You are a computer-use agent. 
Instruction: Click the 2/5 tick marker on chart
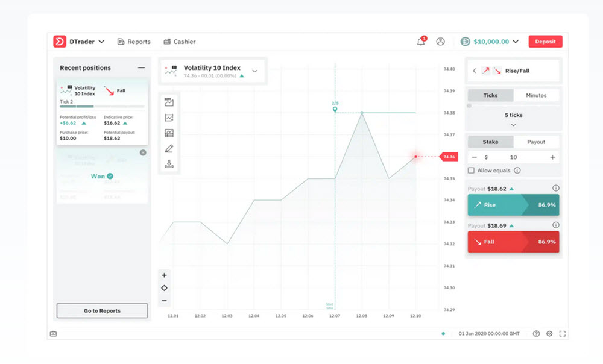click(x=335, y=107)
